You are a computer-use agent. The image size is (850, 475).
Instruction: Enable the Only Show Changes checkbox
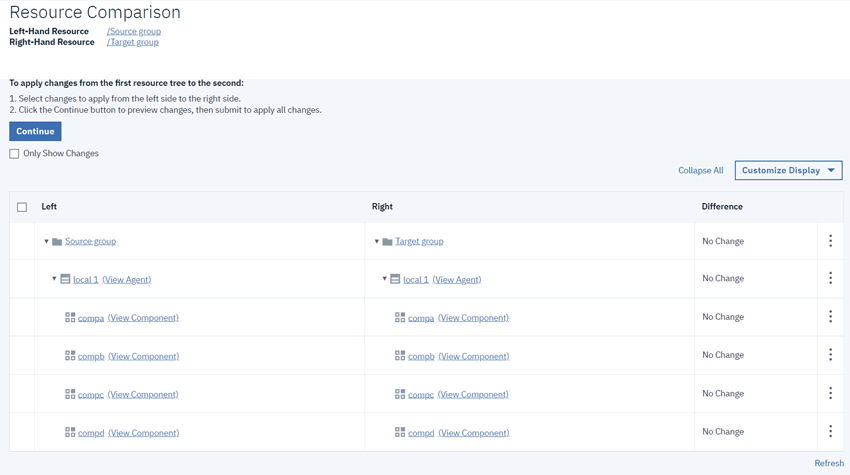(14, 154)
